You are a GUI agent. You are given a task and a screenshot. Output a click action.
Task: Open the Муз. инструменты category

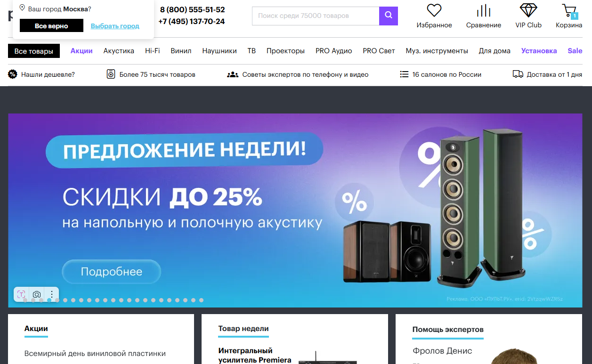coord(437,51)
